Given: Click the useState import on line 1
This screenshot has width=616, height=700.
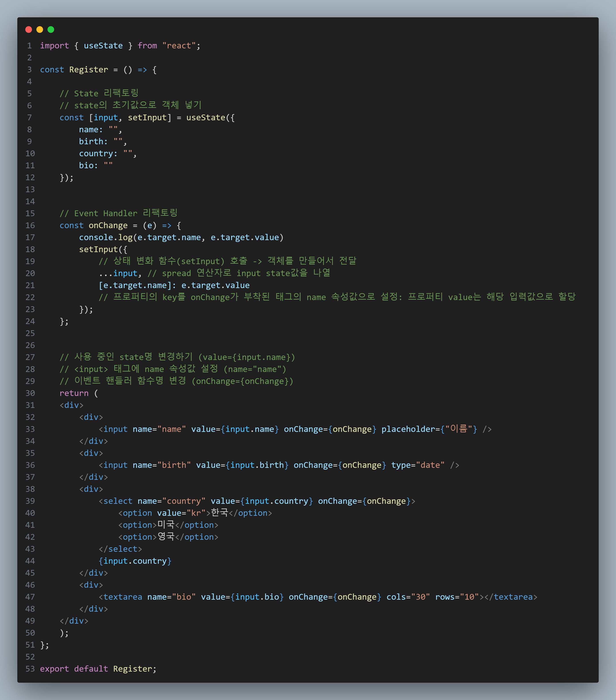Looking at the screenshot, I should 103,45.
